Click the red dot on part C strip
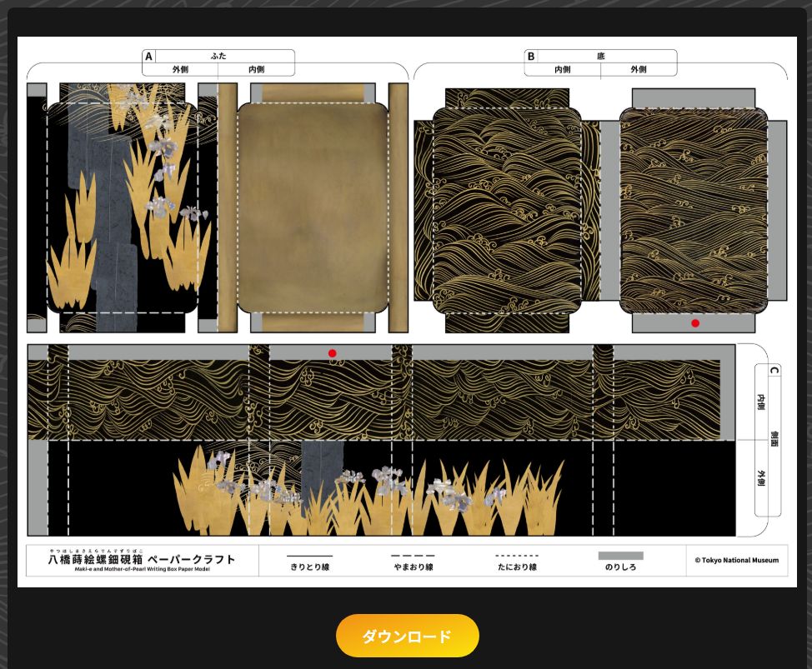 point(333,353)
